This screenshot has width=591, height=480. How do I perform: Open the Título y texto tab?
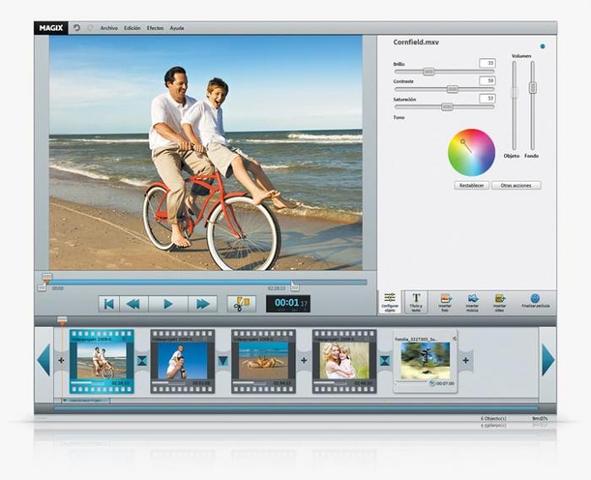[416, 302]
